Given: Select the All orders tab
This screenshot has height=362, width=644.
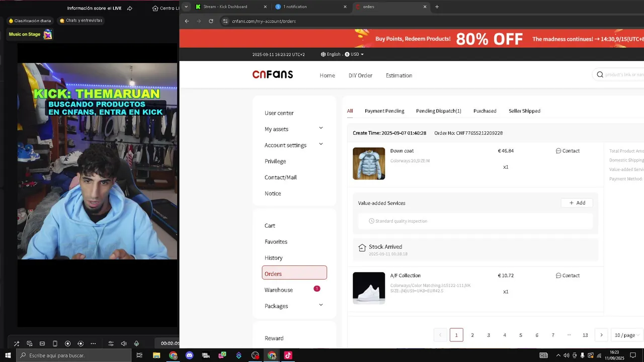Looking at the screenshot, I should [x=350, y=111].
